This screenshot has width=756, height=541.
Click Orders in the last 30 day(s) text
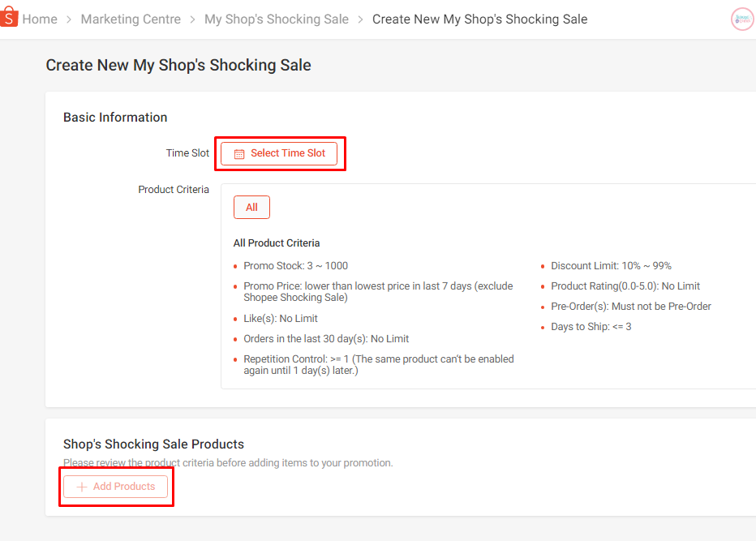pos(326,338)
